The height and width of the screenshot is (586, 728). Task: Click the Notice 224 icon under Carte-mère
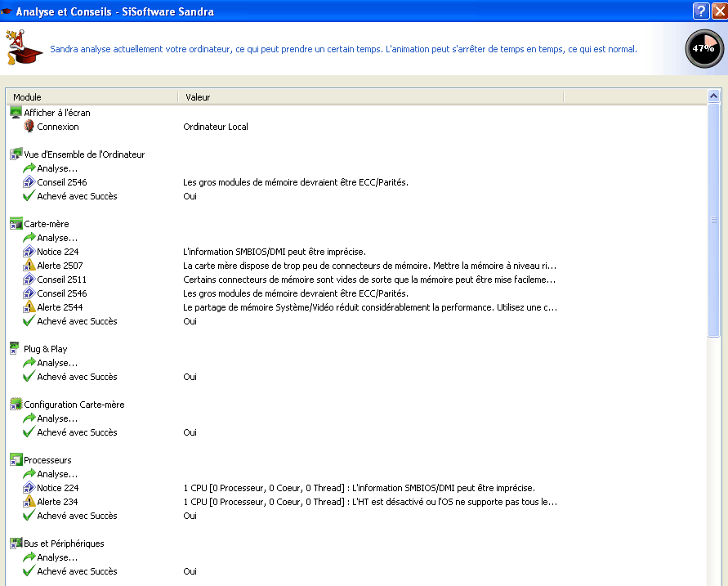pos(29,251)
